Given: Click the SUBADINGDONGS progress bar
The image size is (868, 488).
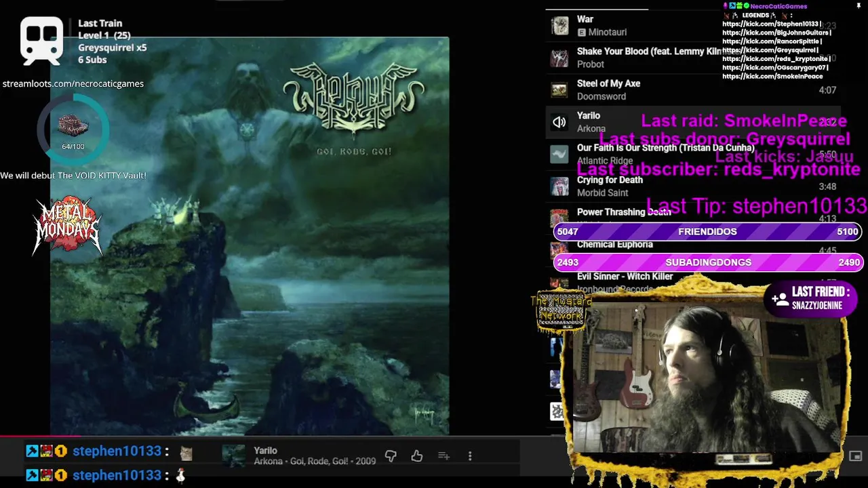Looking at the screenshot, I should pos(708,262).
